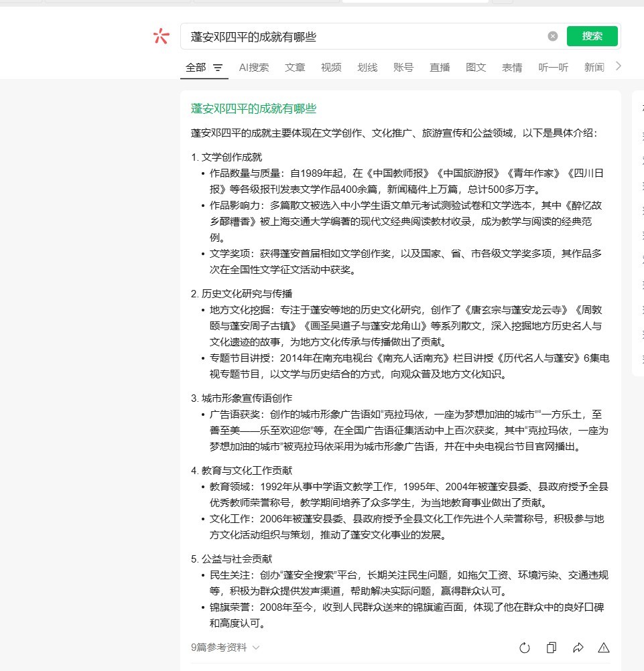
Task: Copy the AI answer using the copy icon
Action: tap(551, 648)
